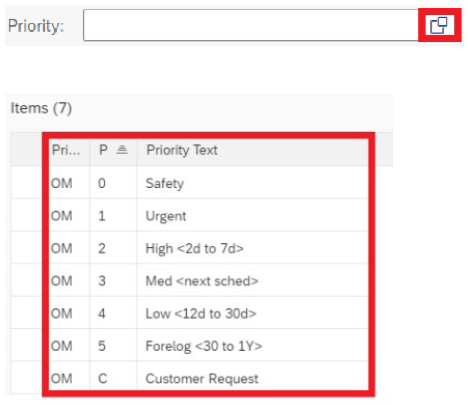
Task: Click priority code C cell
Action: click(103, 378)
